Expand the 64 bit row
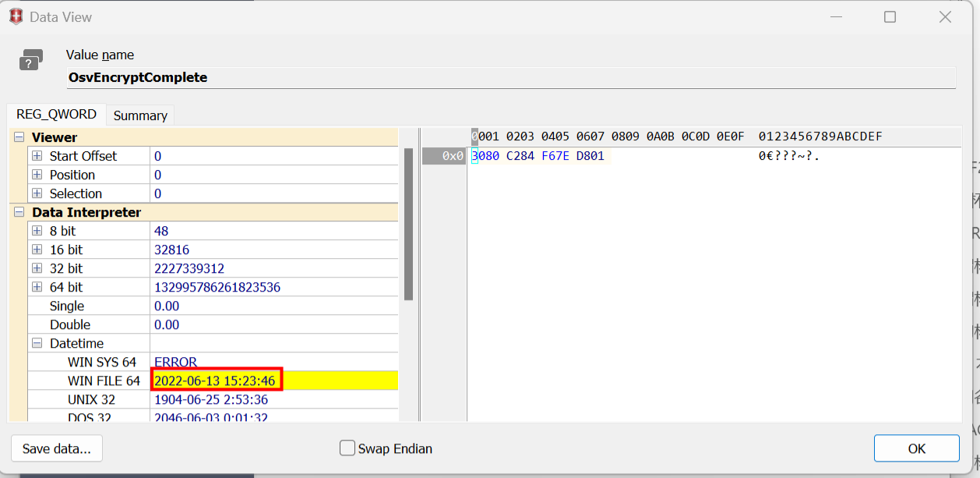Image resolution: width=980 pixels, height=478 pixels. tap(37, 287)
